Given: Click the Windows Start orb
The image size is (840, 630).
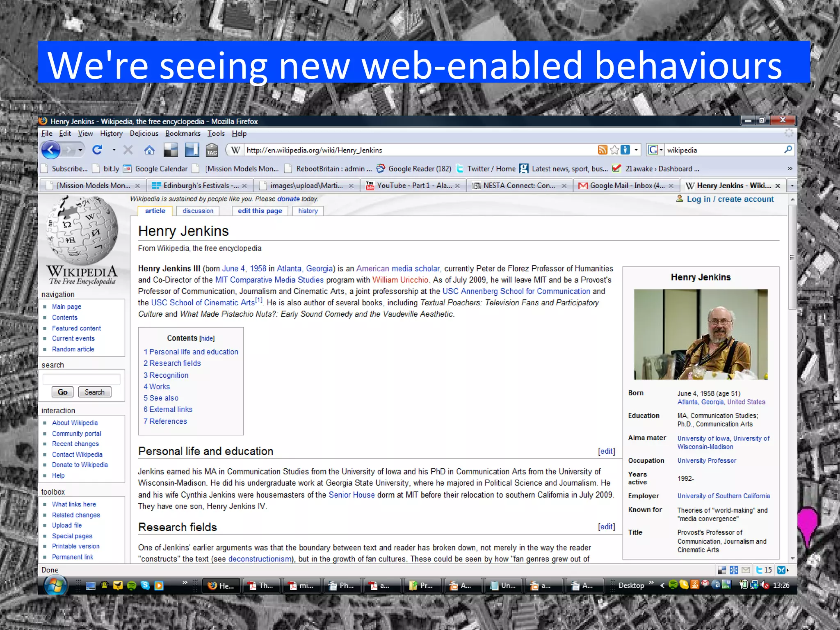Looking at the screenshot, I should pyautogui.click(x=55, y=585).
